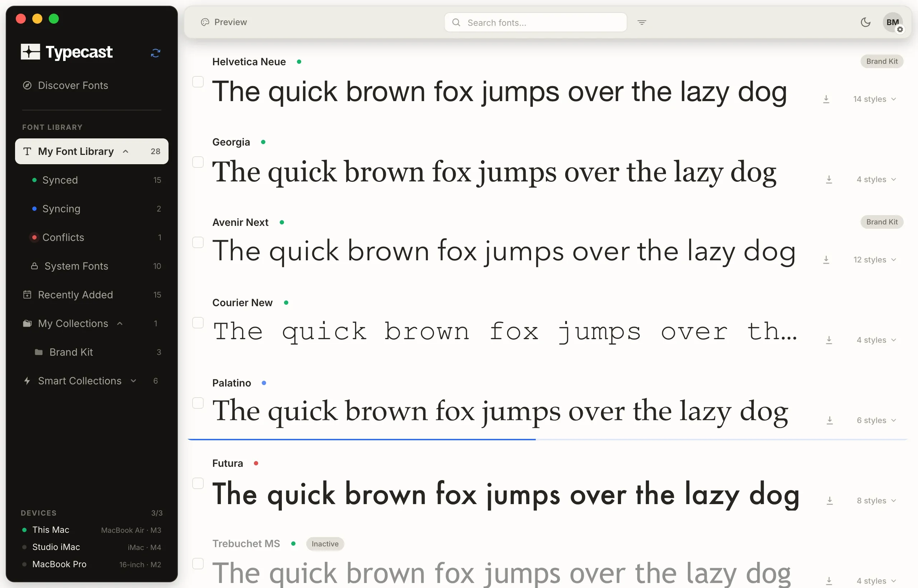Select the Courier New checkbox

point(198,323)
